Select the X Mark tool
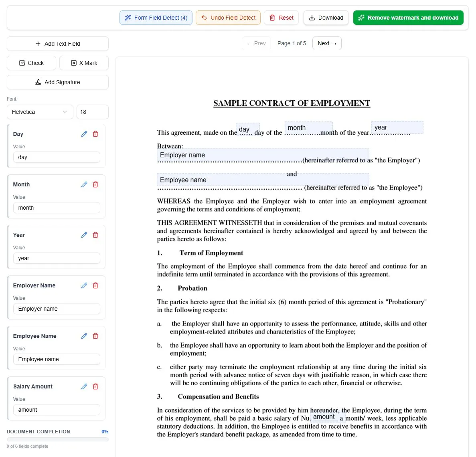Image resolution: width=476 pixels, height=457 pixels. 84,63
